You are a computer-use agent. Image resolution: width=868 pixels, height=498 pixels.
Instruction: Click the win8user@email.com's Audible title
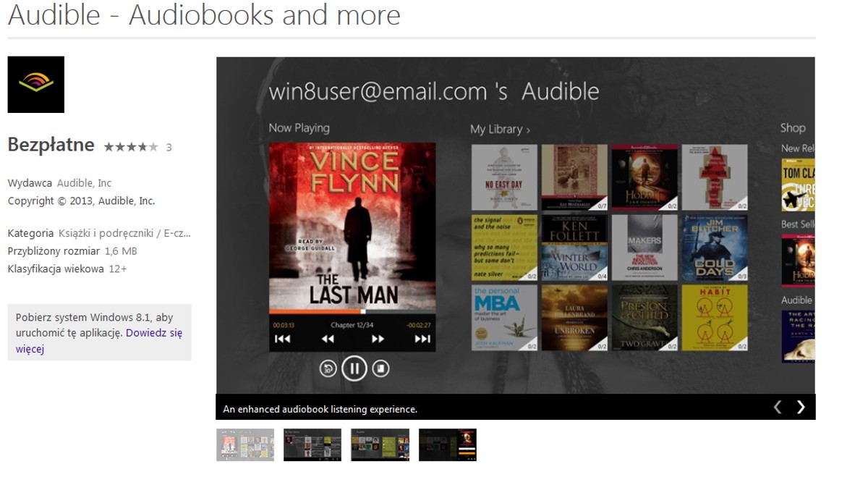434,92
